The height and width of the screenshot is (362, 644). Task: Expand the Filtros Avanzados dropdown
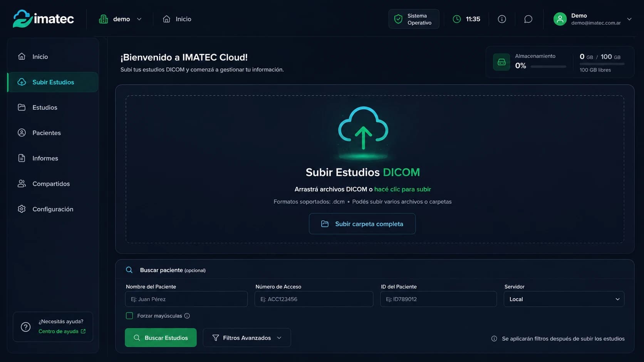[247, 338]
